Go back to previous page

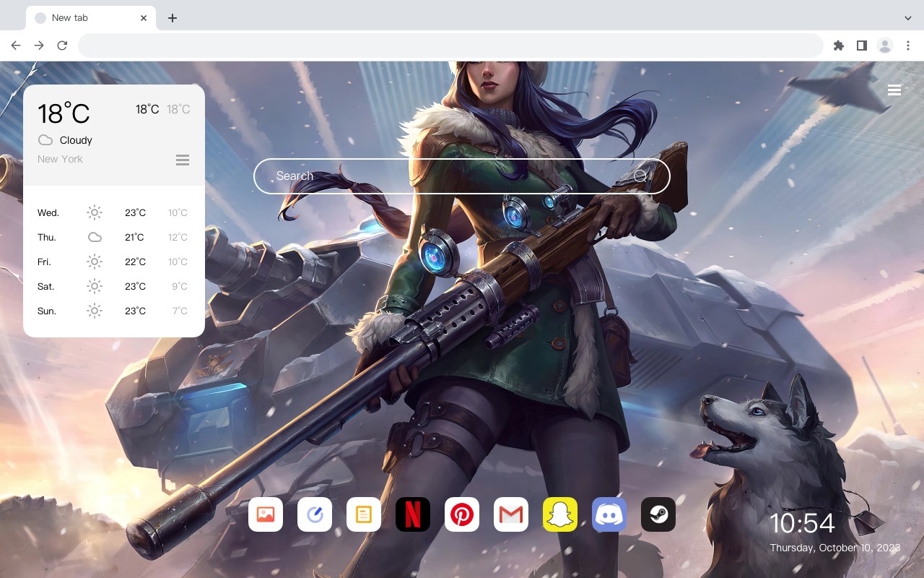16,46
